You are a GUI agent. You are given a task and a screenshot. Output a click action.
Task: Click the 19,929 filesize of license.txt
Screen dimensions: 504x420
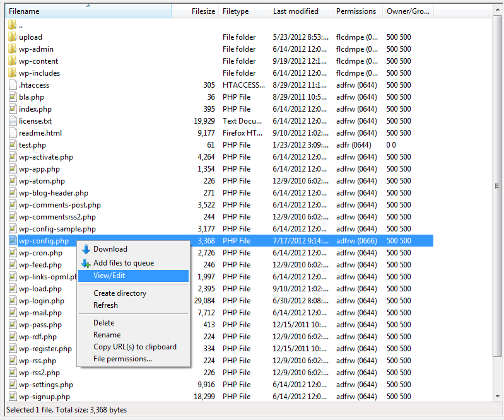coord(204,121)
